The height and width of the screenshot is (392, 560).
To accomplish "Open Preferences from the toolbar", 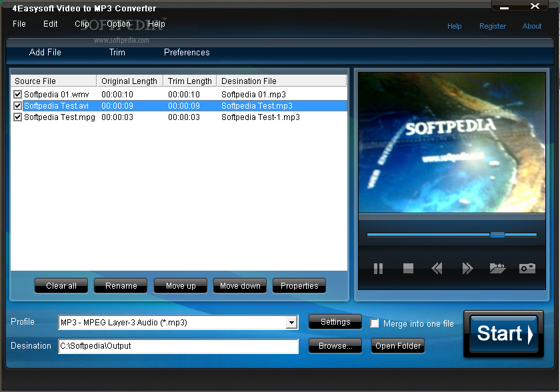I will tap(187, 53).
